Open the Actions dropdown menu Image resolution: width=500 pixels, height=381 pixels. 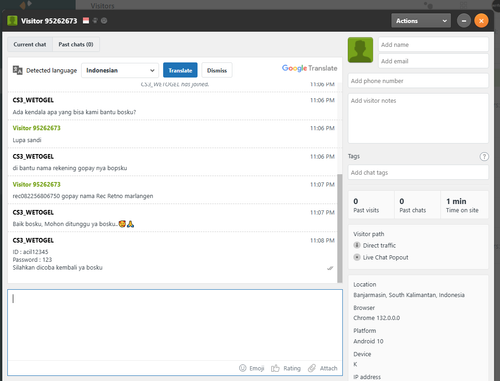[421, 21]
